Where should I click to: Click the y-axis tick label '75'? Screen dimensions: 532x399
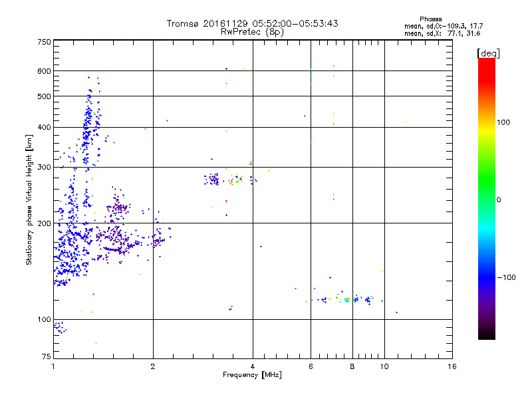click(x=47, y=356)
